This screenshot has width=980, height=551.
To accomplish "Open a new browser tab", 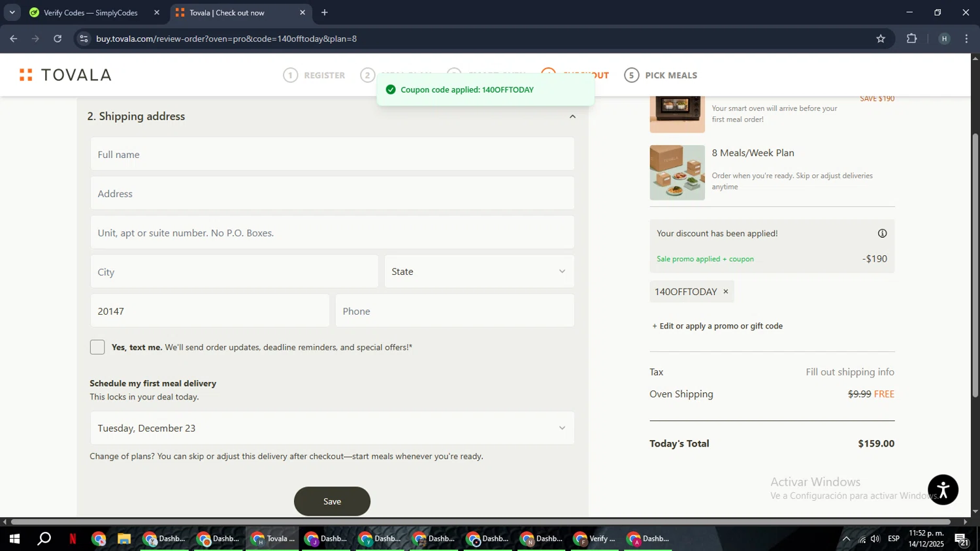I will coord(325,12).
